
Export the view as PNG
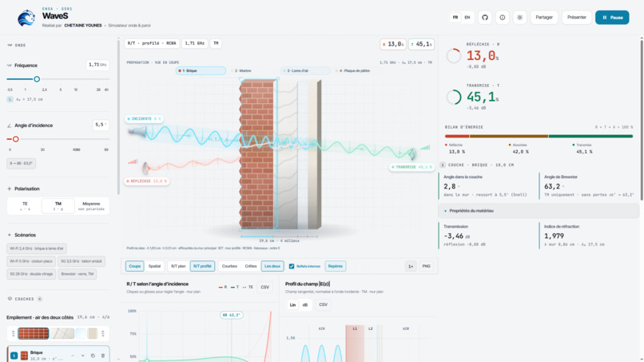tap(427, 266)
